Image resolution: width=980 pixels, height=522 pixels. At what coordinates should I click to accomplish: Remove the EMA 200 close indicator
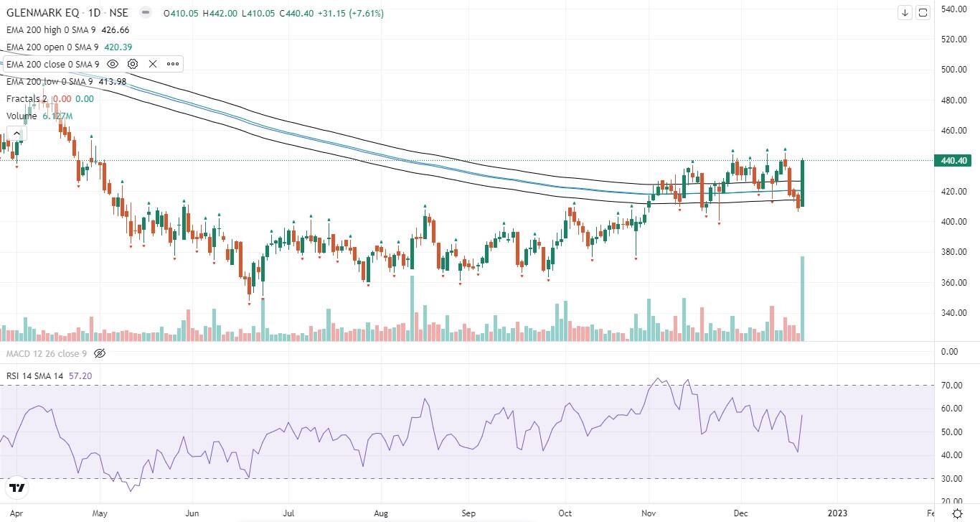(x=153, y=64)
